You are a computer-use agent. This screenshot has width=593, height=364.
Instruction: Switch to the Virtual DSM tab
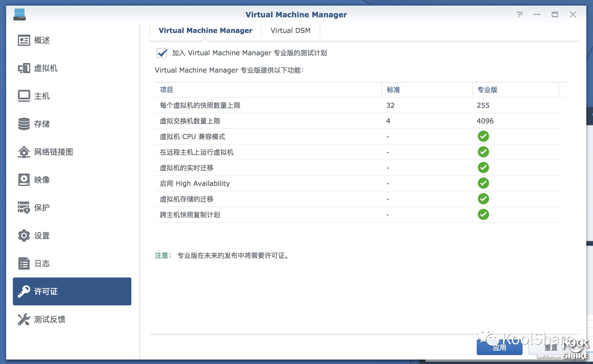tap(290, 30)
